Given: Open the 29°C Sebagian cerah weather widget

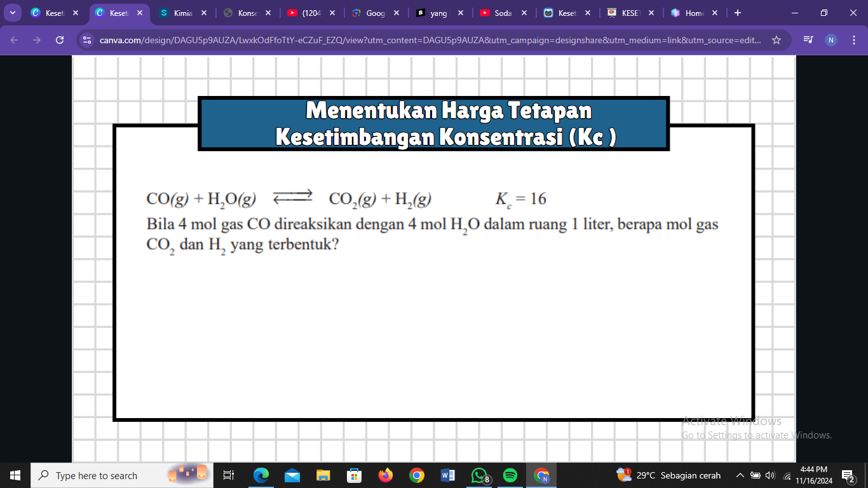Looking at the screenshot, I should pos(668,475).
